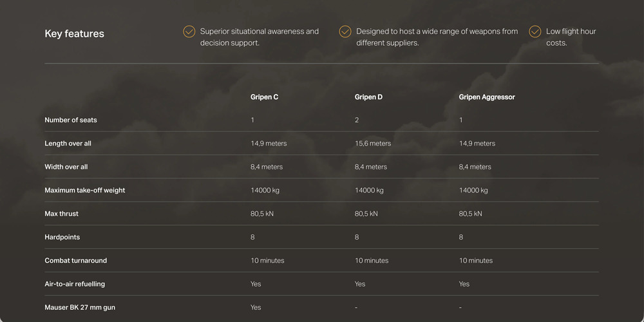The width and height of the screenshot is (644, 322).
Task: Click the 'Number of seats' row label
Action: point(71,120)
